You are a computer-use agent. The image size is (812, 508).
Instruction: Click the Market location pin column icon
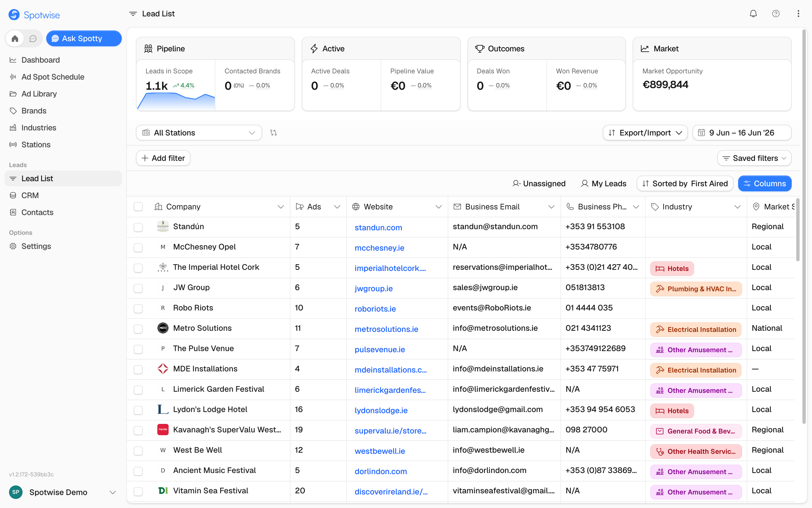(x=756, y=207)
